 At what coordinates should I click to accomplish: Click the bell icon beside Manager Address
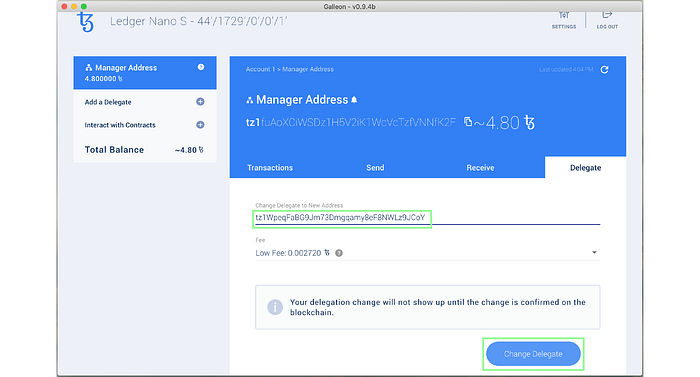(x=354, y=100)
